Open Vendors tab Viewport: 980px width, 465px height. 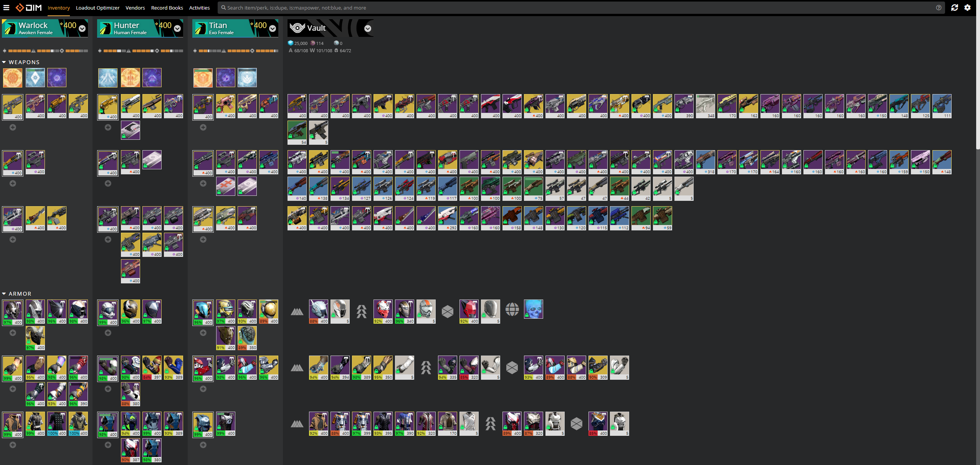pos(135,8)
